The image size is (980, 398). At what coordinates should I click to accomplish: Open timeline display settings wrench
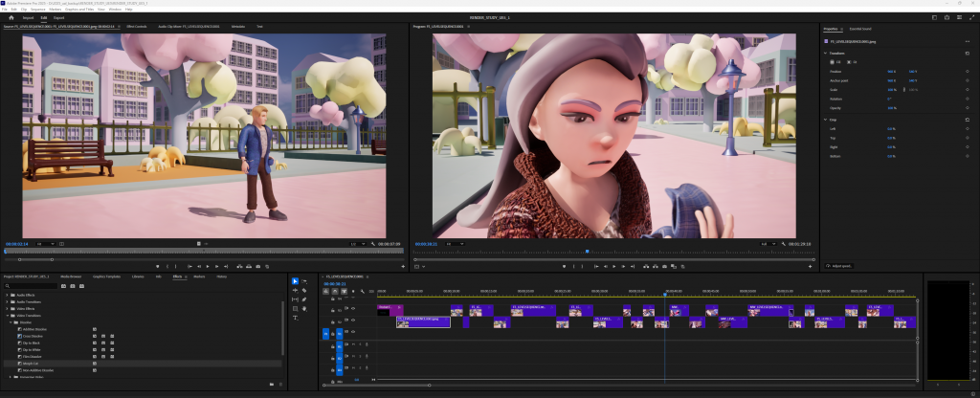365,291
